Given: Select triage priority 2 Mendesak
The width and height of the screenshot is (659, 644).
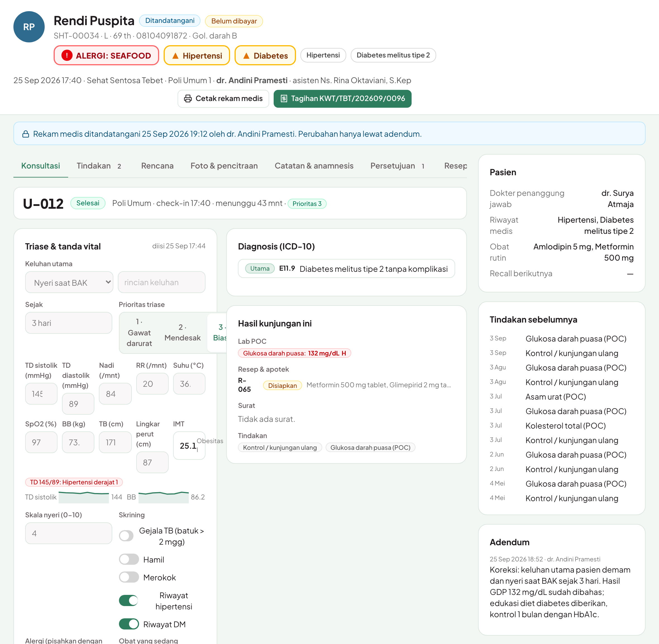Looking at the screenshot, I should click(x=182, y=333).
